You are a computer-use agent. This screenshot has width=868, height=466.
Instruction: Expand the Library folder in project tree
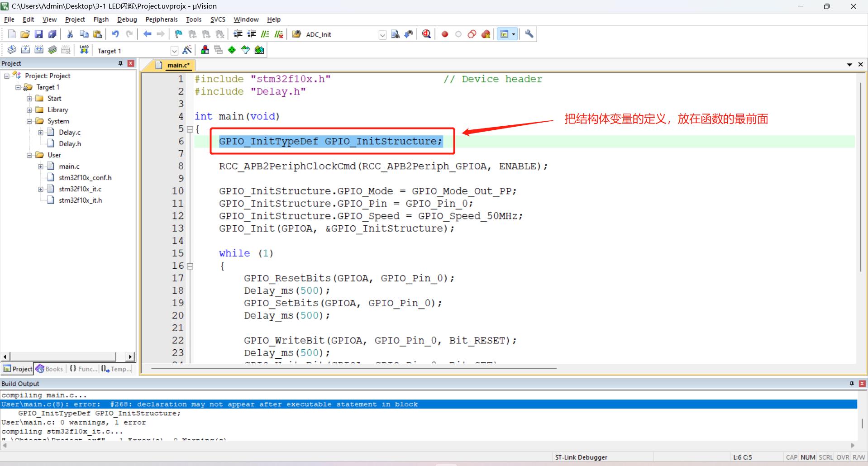pyautogui.click(x=29, y=110)
